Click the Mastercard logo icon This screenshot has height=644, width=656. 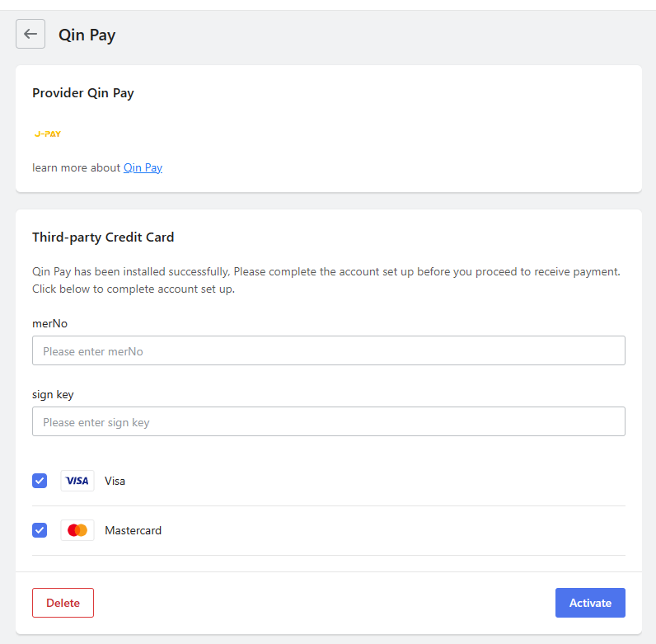(x=77, y=530)
